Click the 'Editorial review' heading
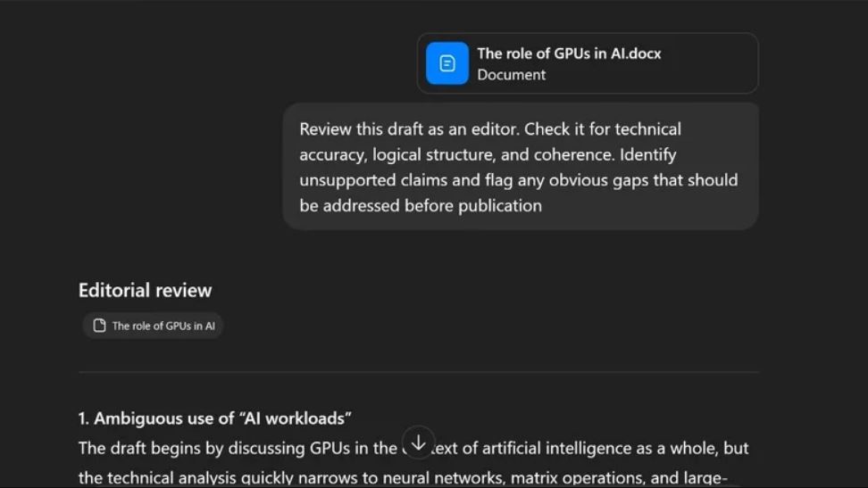Screen dimensions: 868x488 pos(145,290)
